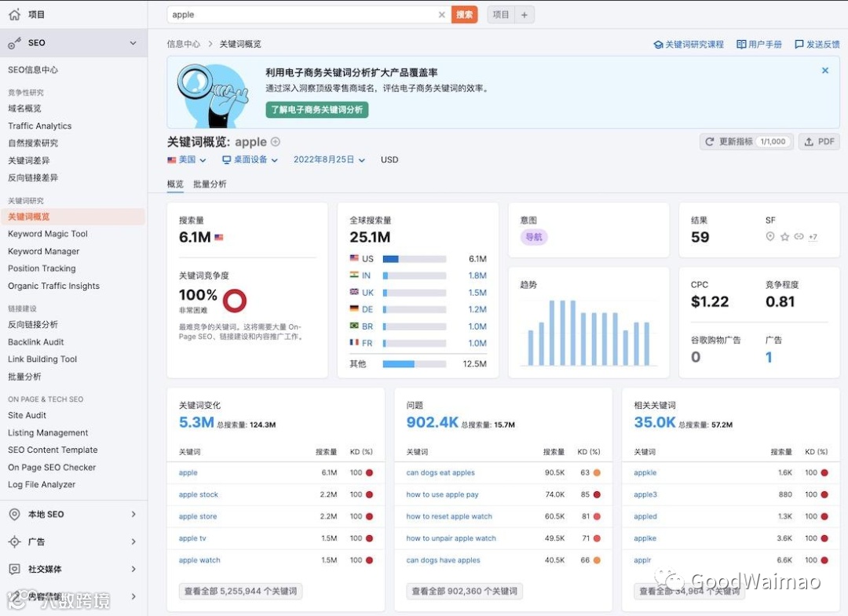This screenshot has height=616, width=848.
Task: Click the desktop monitor icon in device selector
Action: tap(227, 160)
